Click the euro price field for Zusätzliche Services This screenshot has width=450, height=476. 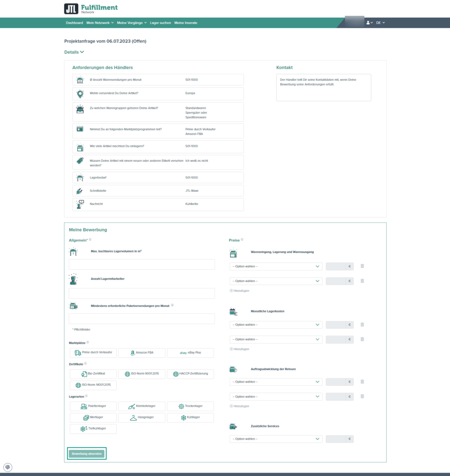coord(339,438)
